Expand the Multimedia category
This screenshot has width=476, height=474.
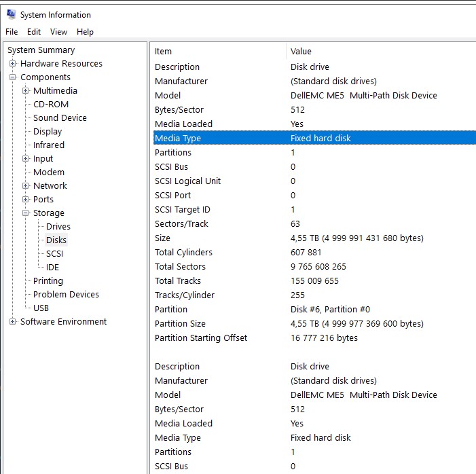pos(26,90)
